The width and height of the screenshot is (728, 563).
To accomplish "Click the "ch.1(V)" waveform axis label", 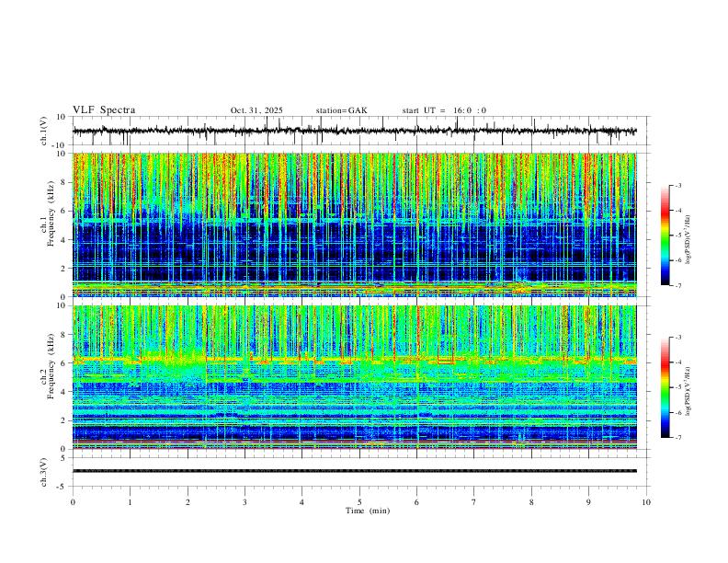I will [44, 131].
